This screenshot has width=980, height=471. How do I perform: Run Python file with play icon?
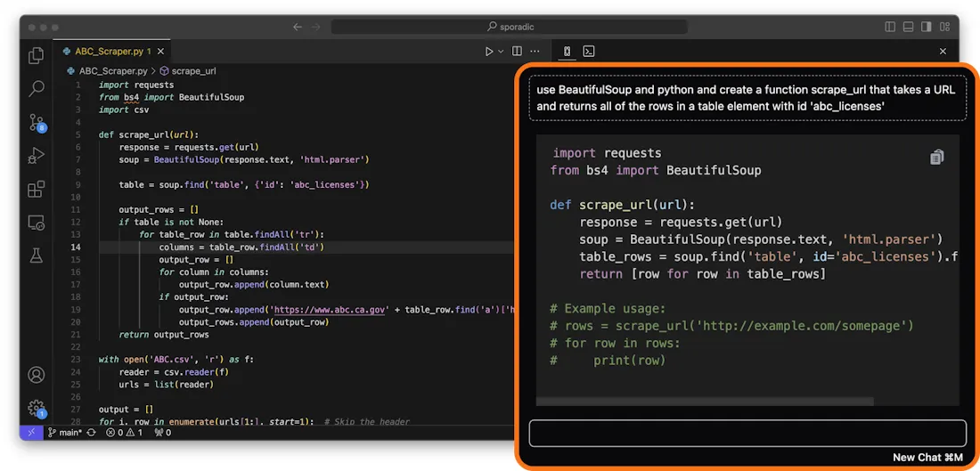[x=489, y=52]
